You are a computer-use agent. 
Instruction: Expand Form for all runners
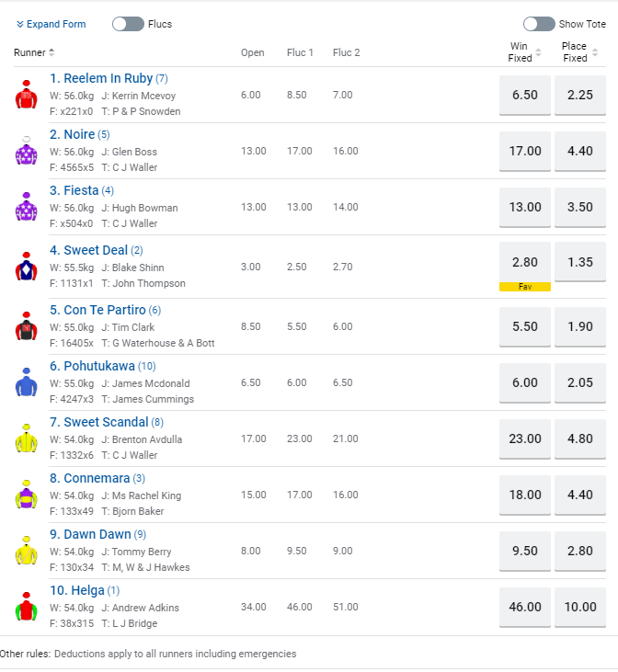[x=51, y=24]
